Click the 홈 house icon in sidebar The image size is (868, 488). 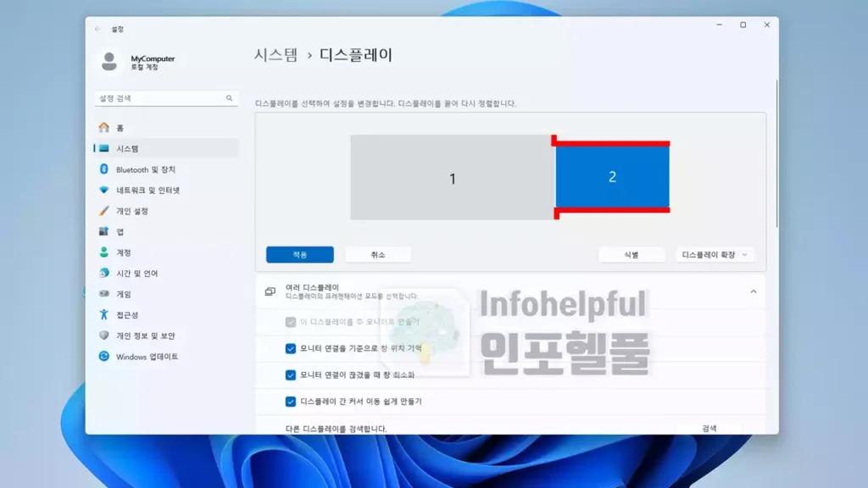[104, 128]
